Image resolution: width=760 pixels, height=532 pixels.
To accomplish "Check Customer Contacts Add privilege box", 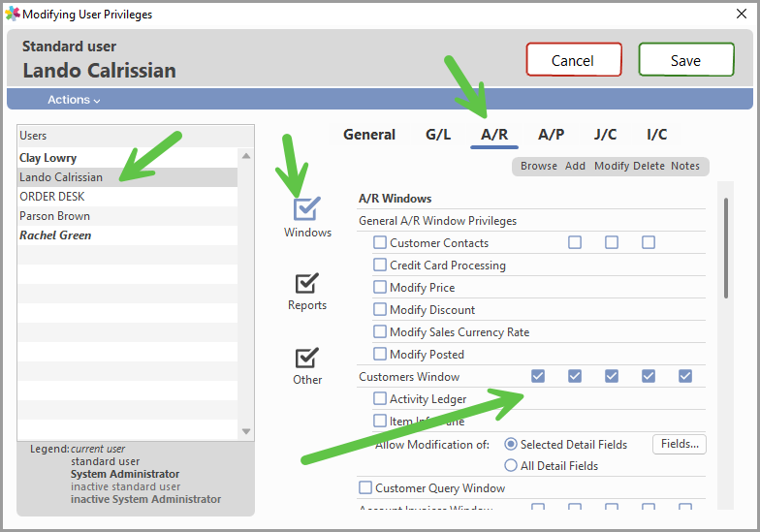I will click(575, 242).
